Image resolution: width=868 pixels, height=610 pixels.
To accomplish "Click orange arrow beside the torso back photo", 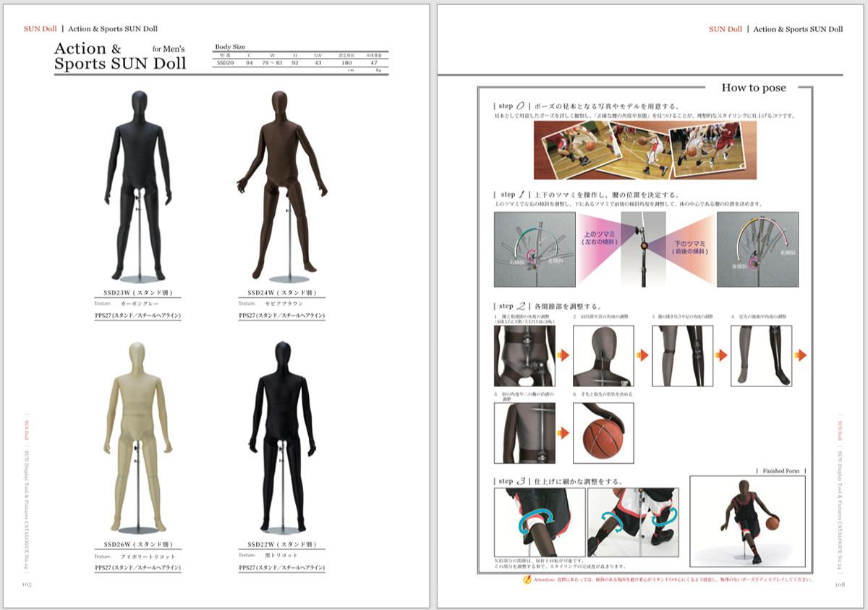I will 563,433.
